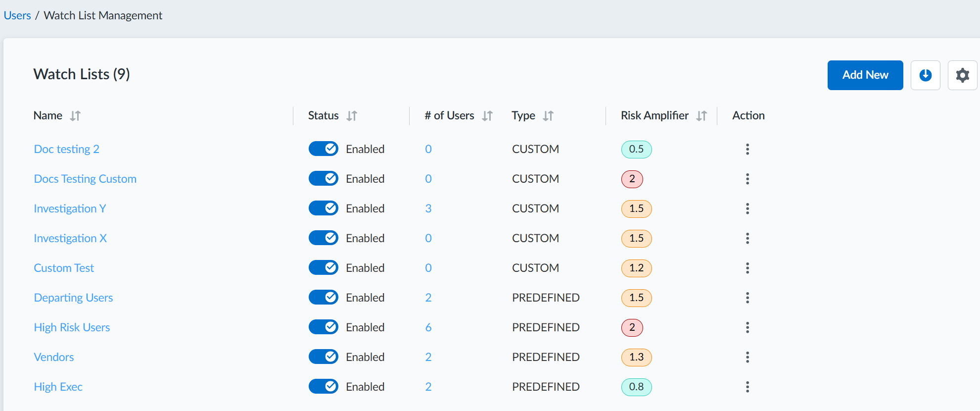The width and height of the screenshot is (980, 411).
Task: Sort by Name column arrows
Action: (75, 116)
